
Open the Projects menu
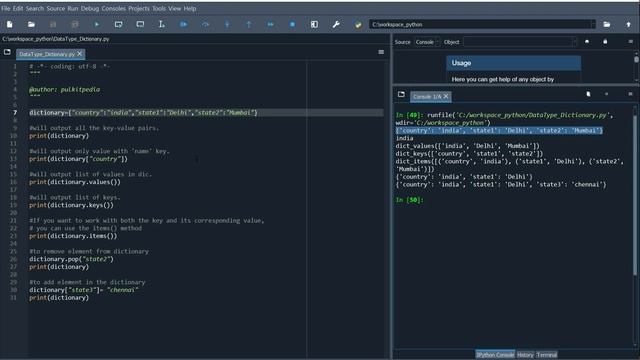coord(139,9)
